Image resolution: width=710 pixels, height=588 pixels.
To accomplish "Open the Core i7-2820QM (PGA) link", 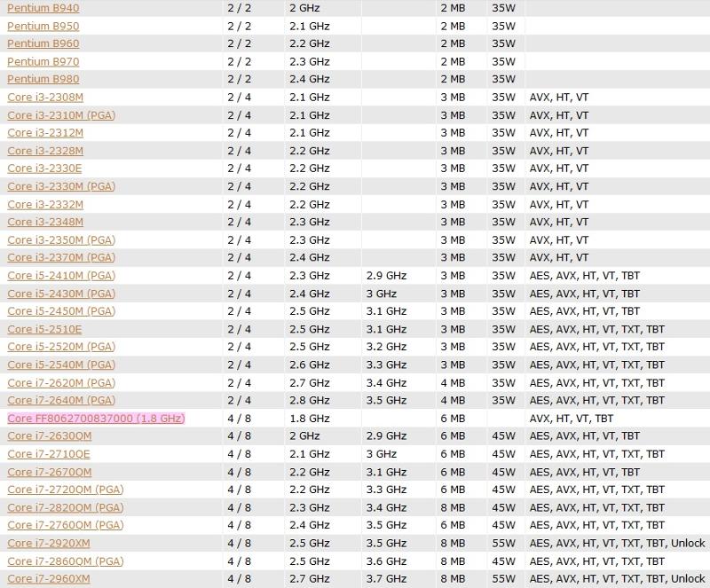I will [x=65, y=507].
